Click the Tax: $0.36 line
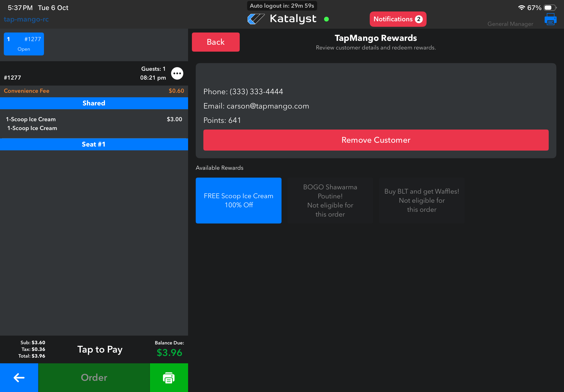 (33, 349)
